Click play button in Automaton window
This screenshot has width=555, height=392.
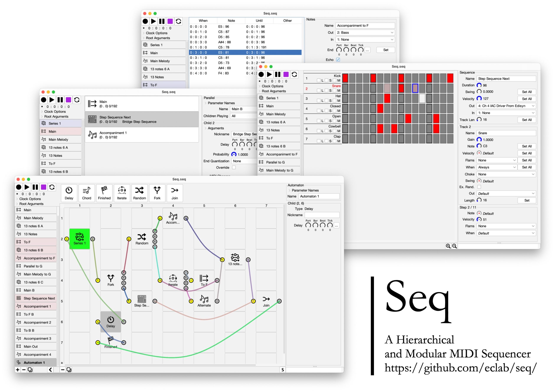pyautogui.click(x=27, y=187)
